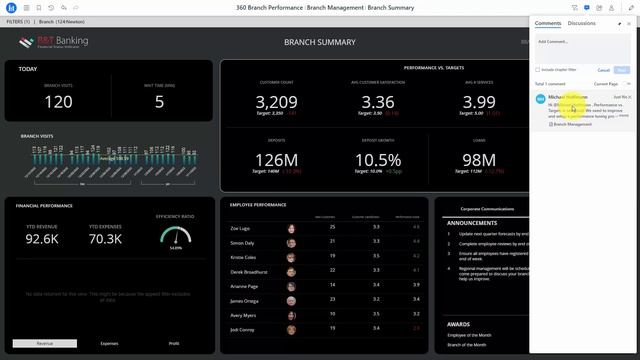Click the ANNOUNCEMENTS heading
Viewport: 640px width, 360px height.
(472, 223)
